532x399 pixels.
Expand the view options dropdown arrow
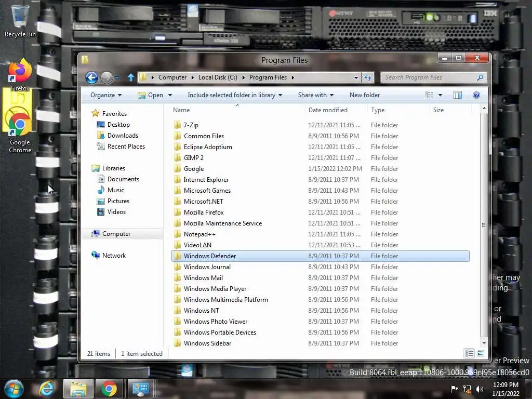tap(440, 95)
